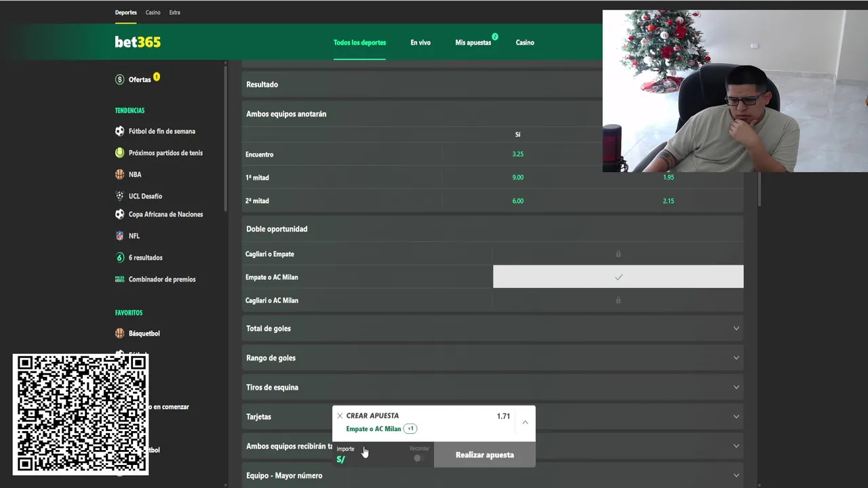868x488 pixels.
Task: Click the TENDENCIAS sidebar heading
Action: click(x=130, y=110)
